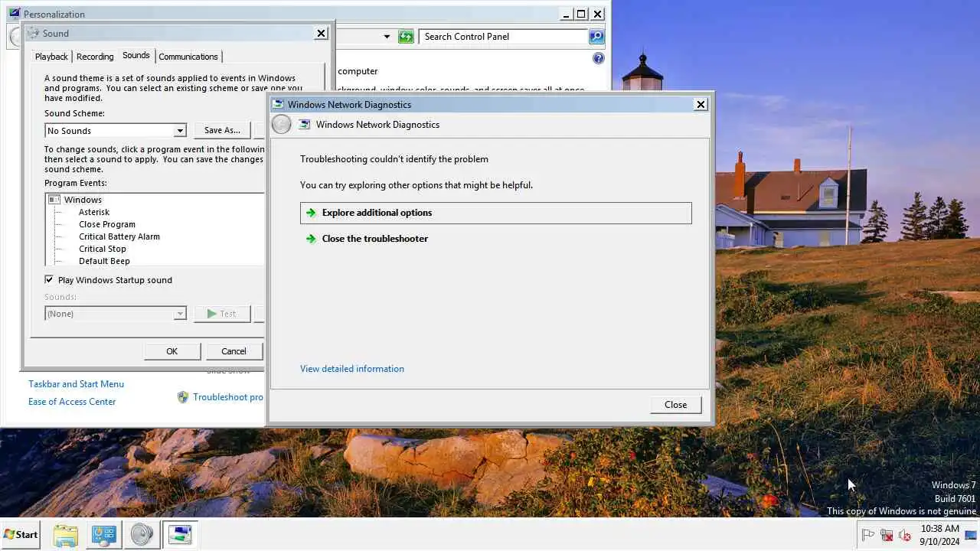Open View detailed information link
This screenshot has width=980, height=551.
point(352,369)
